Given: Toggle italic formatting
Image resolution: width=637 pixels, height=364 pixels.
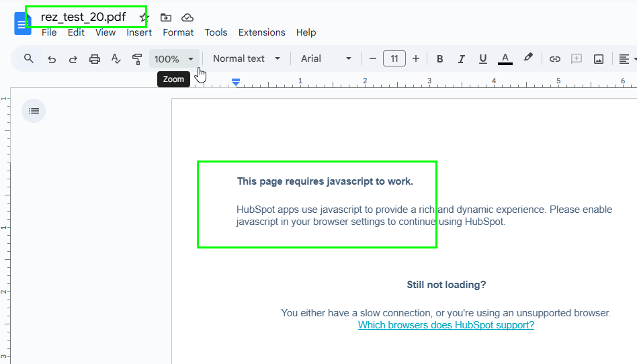Looking at the screenshot, I should tap(461, 59).
